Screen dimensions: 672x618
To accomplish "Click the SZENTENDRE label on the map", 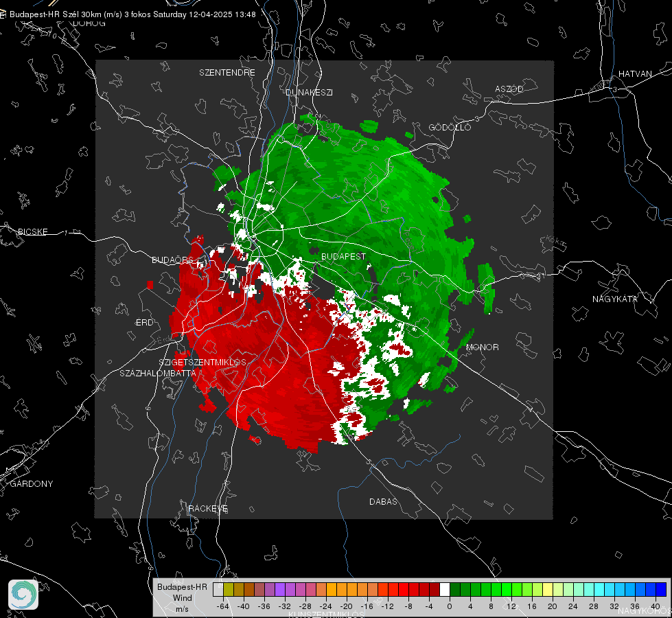I will click(x=227, y=73).
